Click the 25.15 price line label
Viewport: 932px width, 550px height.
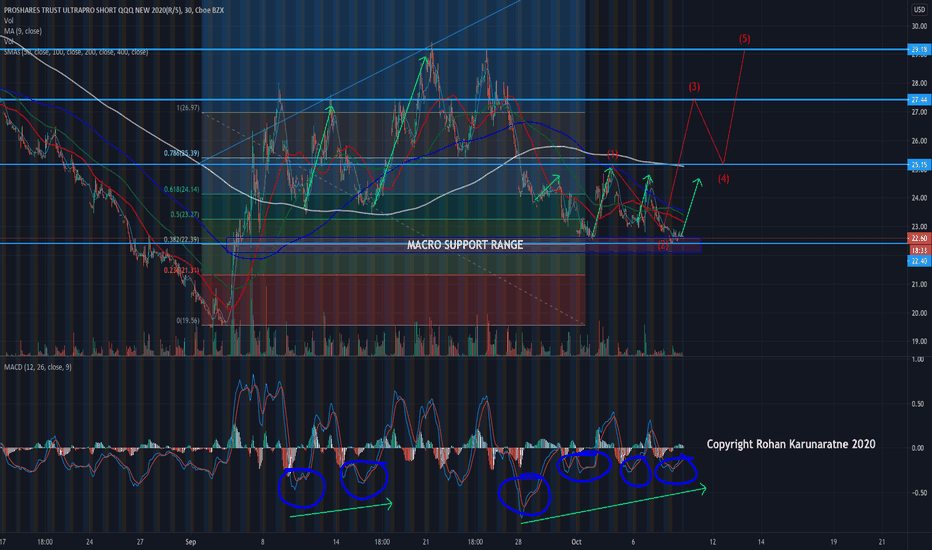(x=920, y=165)
